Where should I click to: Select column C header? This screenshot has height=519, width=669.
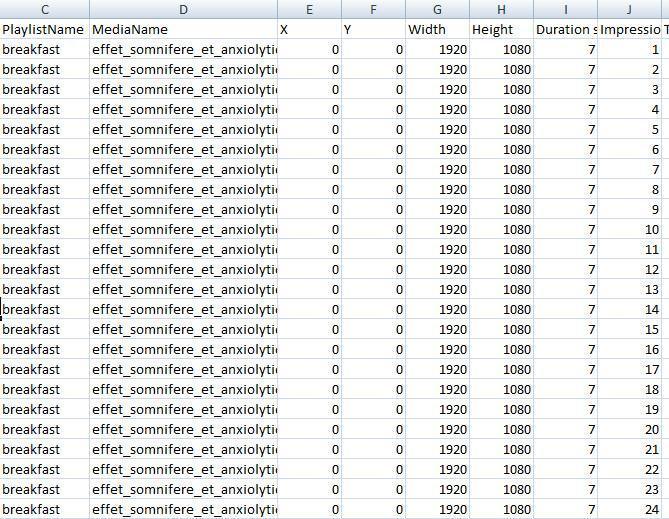coord(45,9)
